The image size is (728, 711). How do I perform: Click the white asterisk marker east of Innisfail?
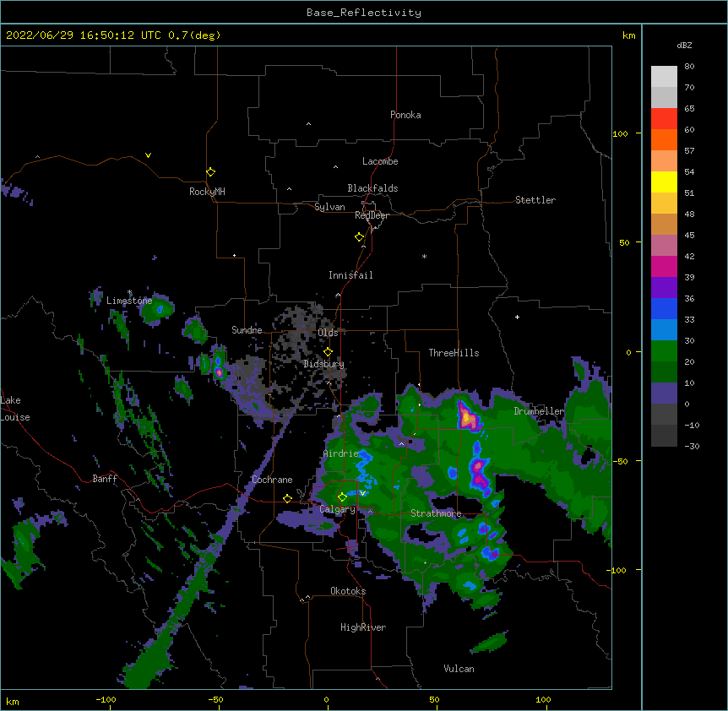pyautogui.click(x=424, y=256)
